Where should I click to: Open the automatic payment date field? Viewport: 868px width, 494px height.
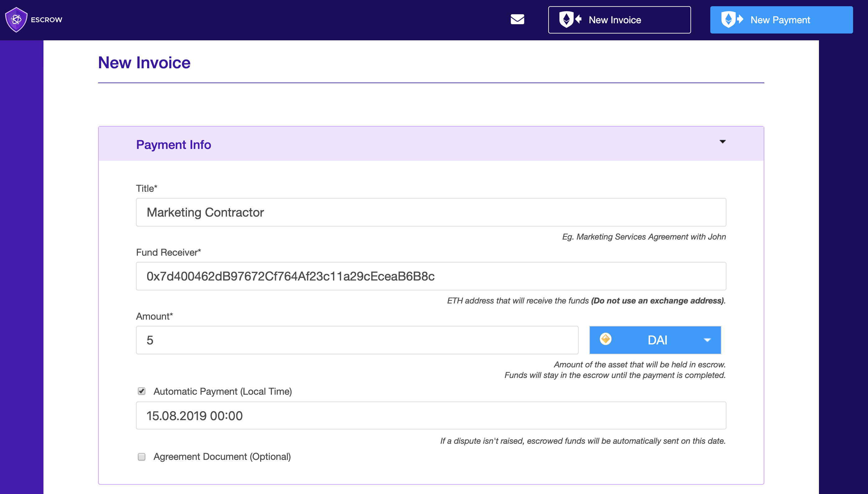431,415
